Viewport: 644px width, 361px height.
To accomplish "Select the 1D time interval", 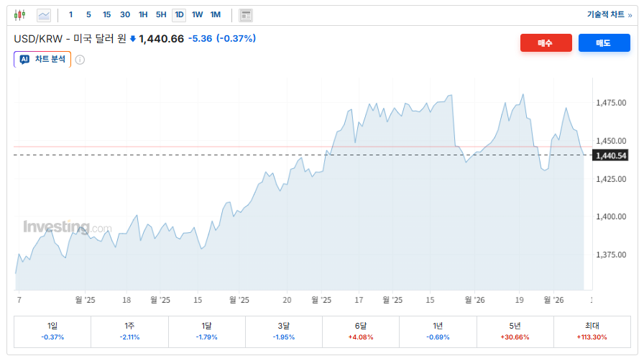I will point(179,14).
